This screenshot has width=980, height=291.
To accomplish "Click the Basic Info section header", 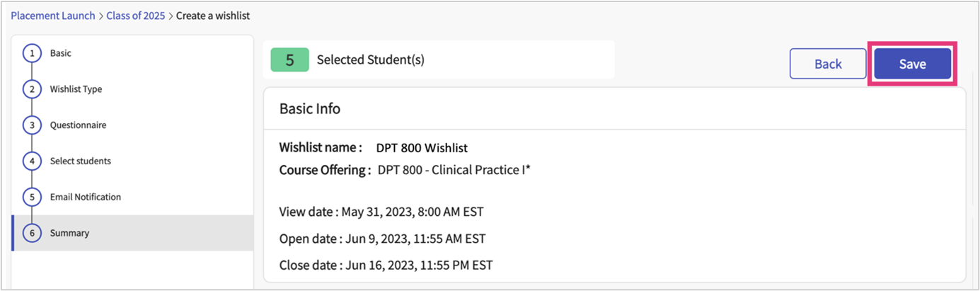I will [x=310, y=109].
